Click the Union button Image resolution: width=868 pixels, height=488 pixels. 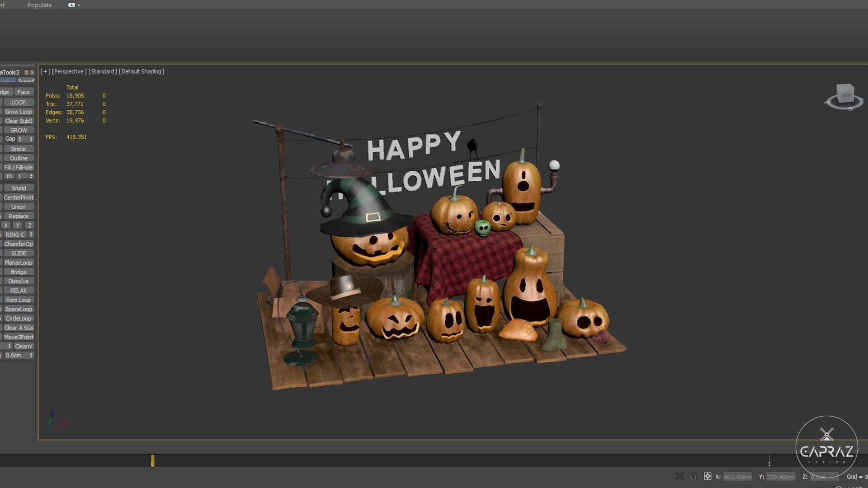click(x=19, y=206)
